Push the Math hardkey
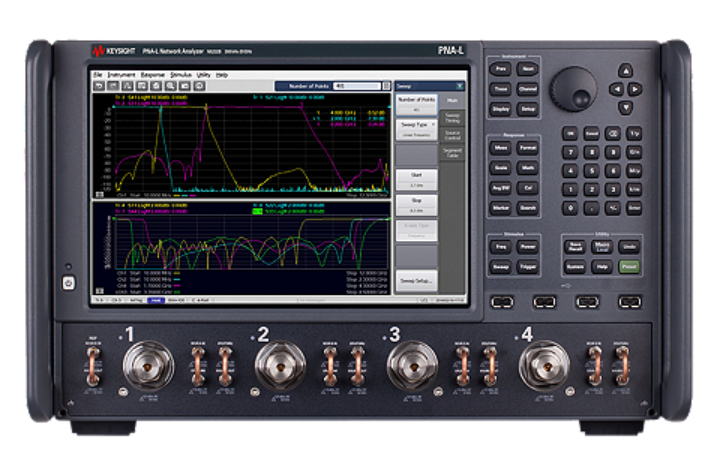Viewport: 710px width, 465px height. coord(528,168)
